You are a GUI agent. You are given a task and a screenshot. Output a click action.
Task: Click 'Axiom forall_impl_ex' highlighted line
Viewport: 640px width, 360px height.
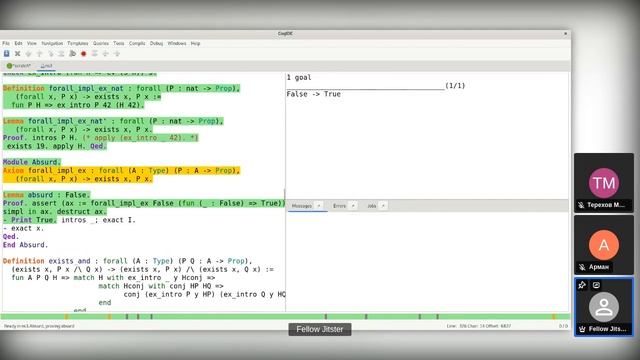pyautogui.click(x=121, y=171)
